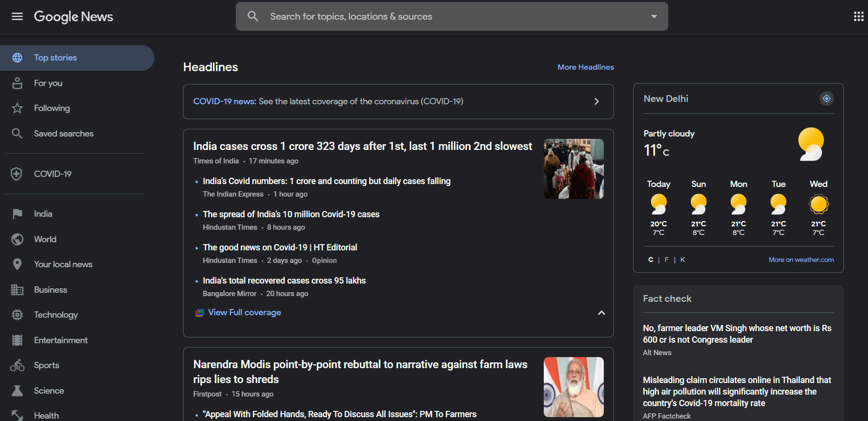Screen dimensions: 868x421
Task: Click the Entertainment film icon
Action: point(17,340)
